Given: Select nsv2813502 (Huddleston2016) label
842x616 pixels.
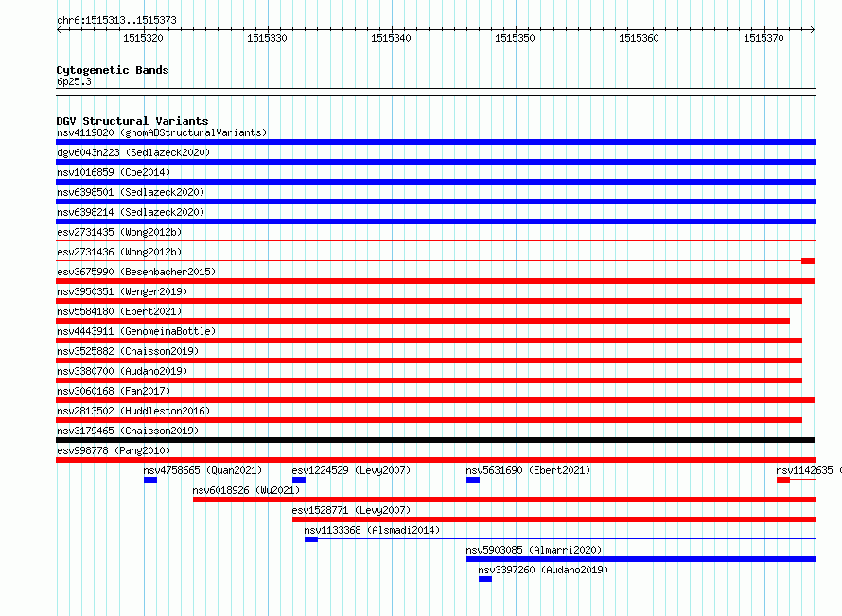Looking at the screenshot, I should 133,411.
